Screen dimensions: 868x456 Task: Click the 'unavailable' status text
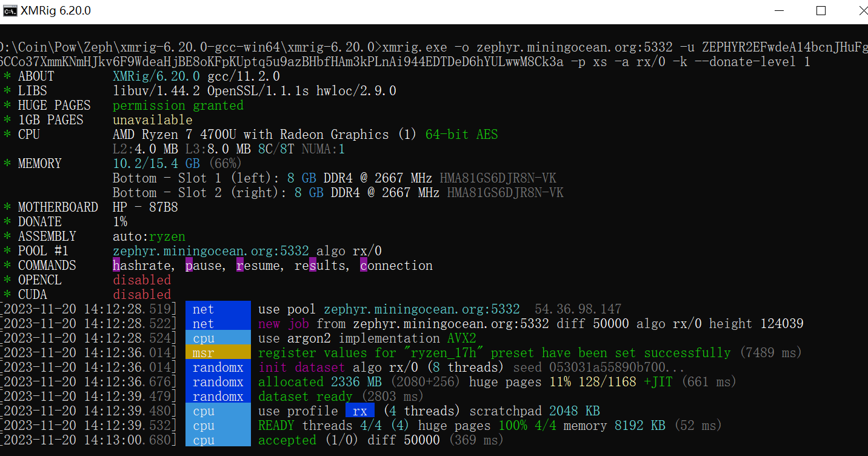coord(153,120)
